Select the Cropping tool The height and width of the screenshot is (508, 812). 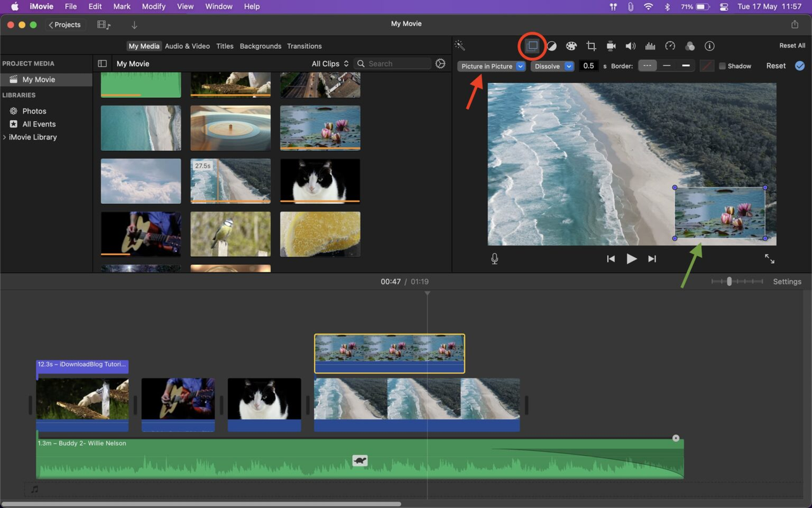591,46
